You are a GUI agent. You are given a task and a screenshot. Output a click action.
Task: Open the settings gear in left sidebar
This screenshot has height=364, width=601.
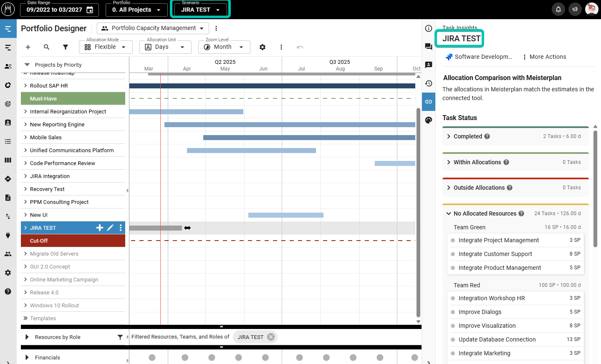8,273
